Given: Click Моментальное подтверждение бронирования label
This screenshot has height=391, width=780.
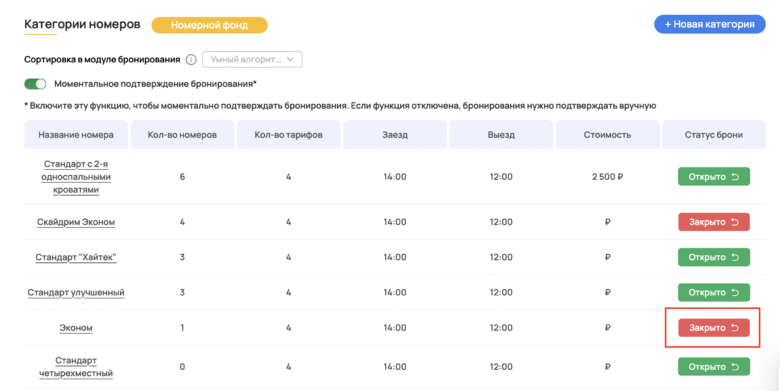Looking at the screenshot, I should (x=155, y=84).
